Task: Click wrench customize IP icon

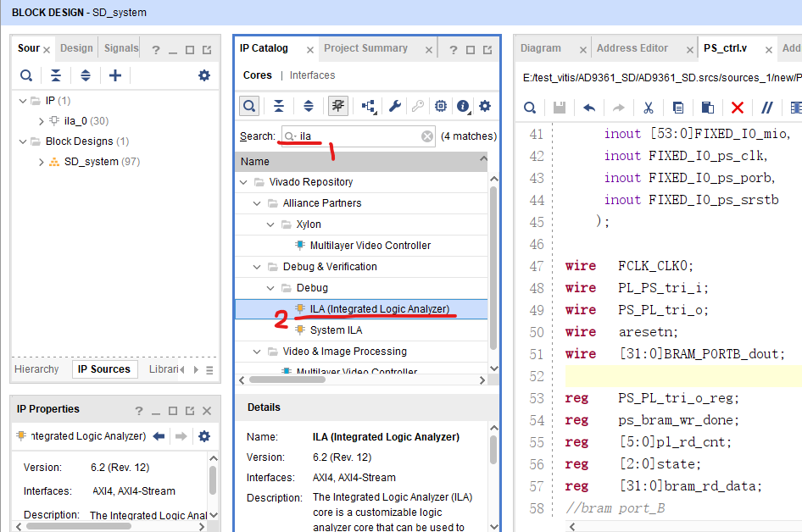Action: 394,106
